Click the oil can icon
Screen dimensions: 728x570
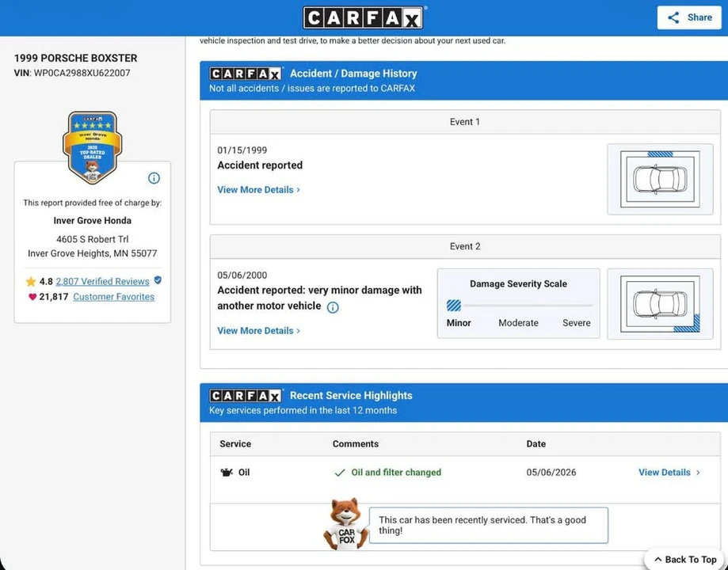[x=227, y=473]
